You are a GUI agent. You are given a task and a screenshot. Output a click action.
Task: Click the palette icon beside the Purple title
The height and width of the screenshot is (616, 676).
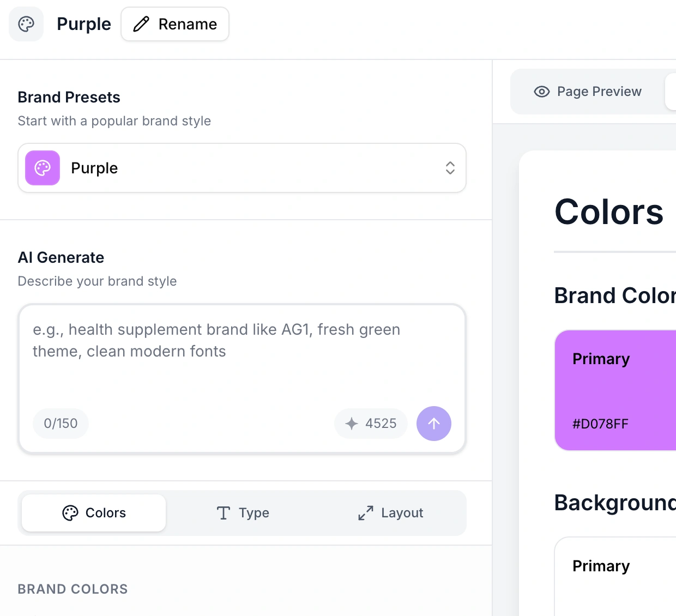click(x=26, y=24)
